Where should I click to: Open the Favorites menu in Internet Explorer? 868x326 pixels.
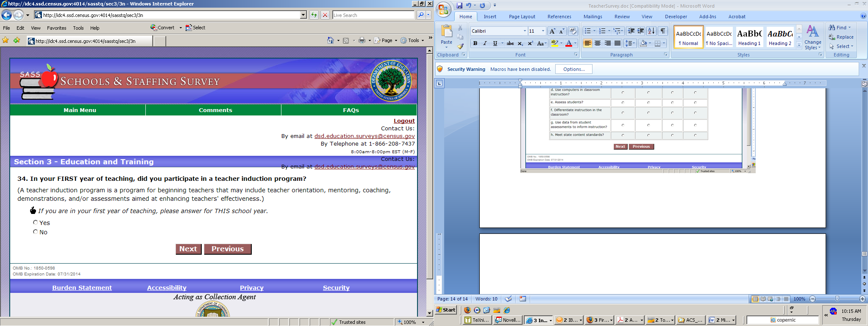[x=56, y=28]
